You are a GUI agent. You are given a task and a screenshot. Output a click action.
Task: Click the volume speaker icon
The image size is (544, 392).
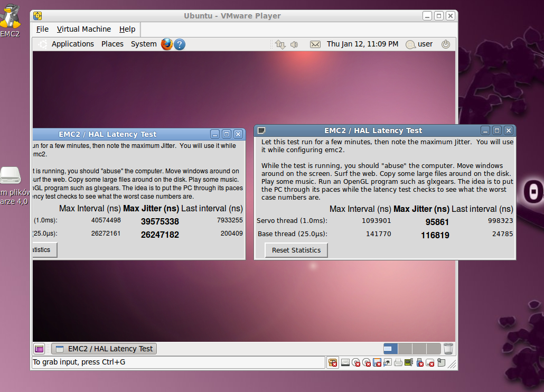coord(294,44)
